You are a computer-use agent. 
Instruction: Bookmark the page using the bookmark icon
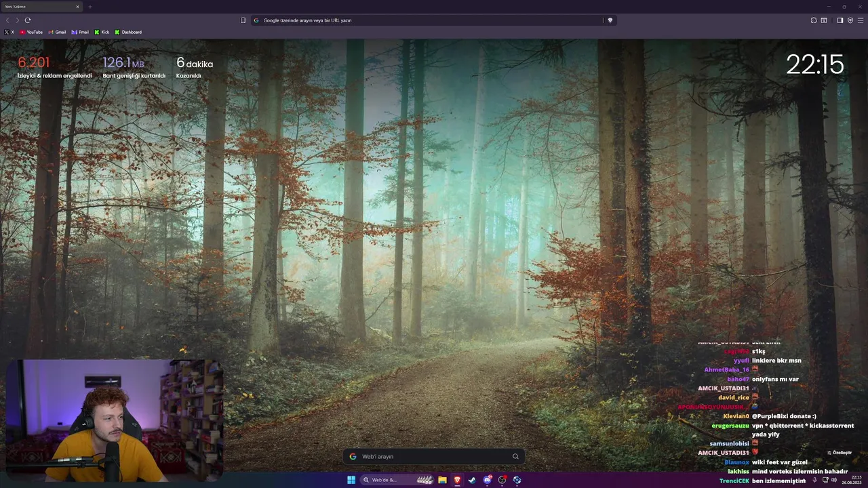(x=243, y=20)
